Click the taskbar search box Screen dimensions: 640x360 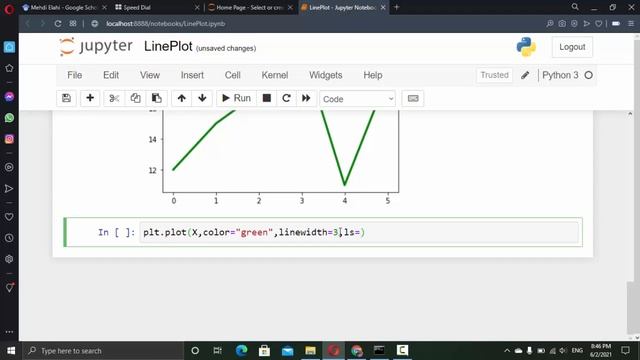[104, 351]
